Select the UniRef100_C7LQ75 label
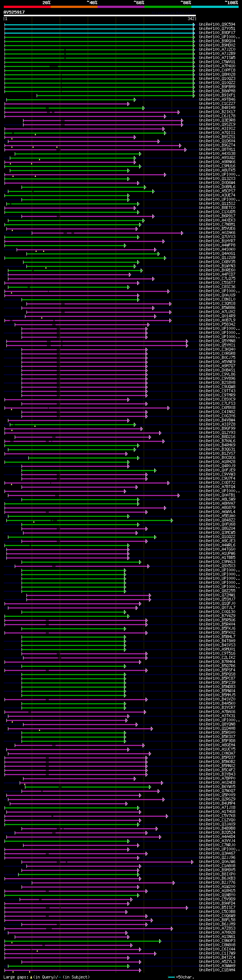The image size is (242, 980). coord(217,279)
